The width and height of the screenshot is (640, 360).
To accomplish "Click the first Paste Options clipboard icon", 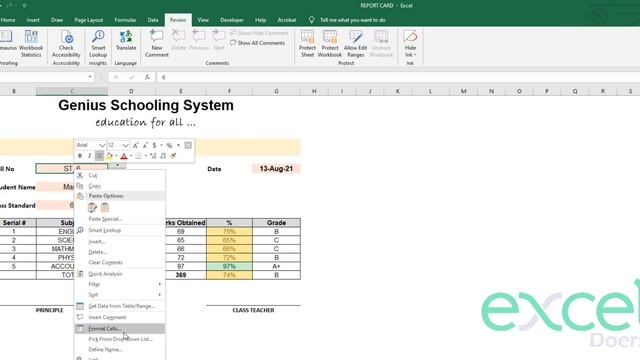I will pos(92,207).
